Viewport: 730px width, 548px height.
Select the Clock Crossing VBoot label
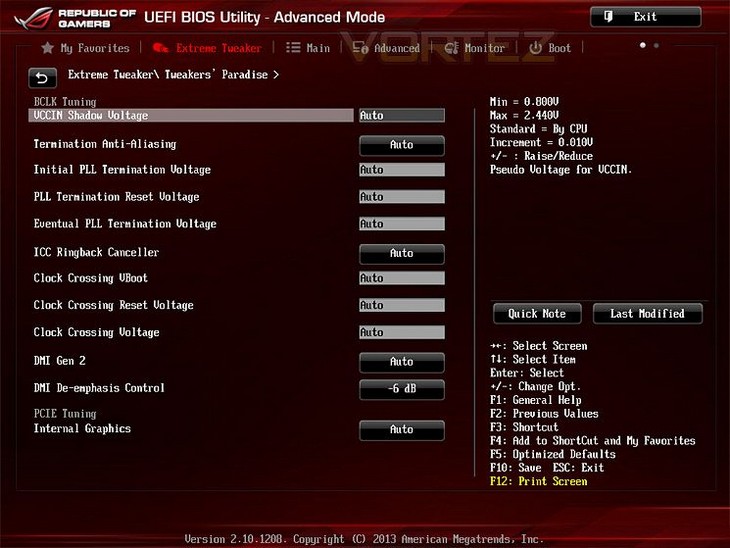point(90,278)
